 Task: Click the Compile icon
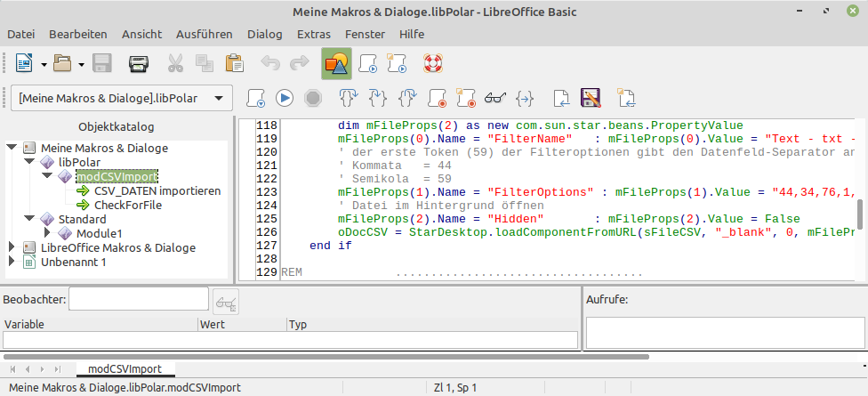[256, 99]
